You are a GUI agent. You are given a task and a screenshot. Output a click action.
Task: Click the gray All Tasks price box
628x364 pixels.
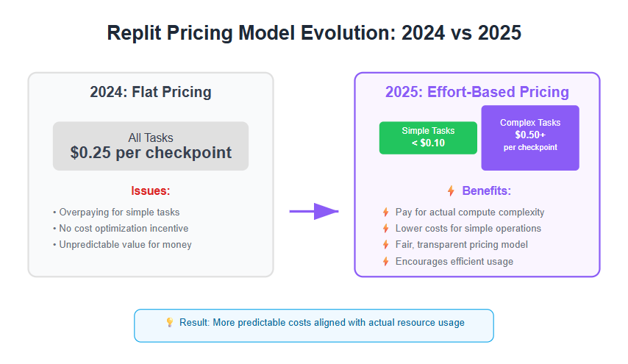(x=151, y=146)
